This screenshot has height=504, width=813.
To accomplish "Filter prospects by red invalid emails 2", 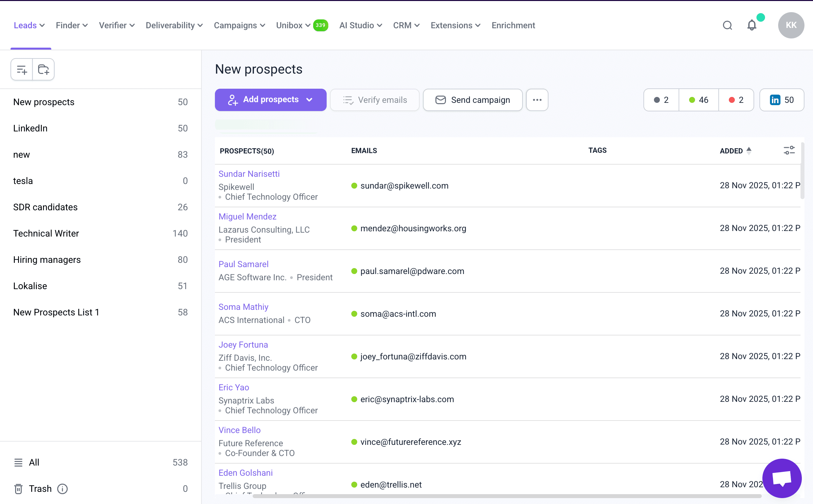I will [x=736, y=100].
